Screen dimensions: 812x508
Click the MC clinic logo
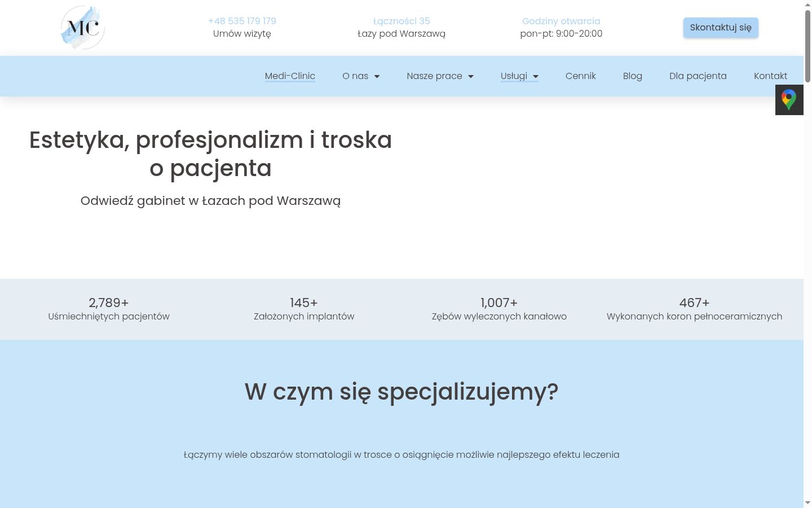coord(83,28)
